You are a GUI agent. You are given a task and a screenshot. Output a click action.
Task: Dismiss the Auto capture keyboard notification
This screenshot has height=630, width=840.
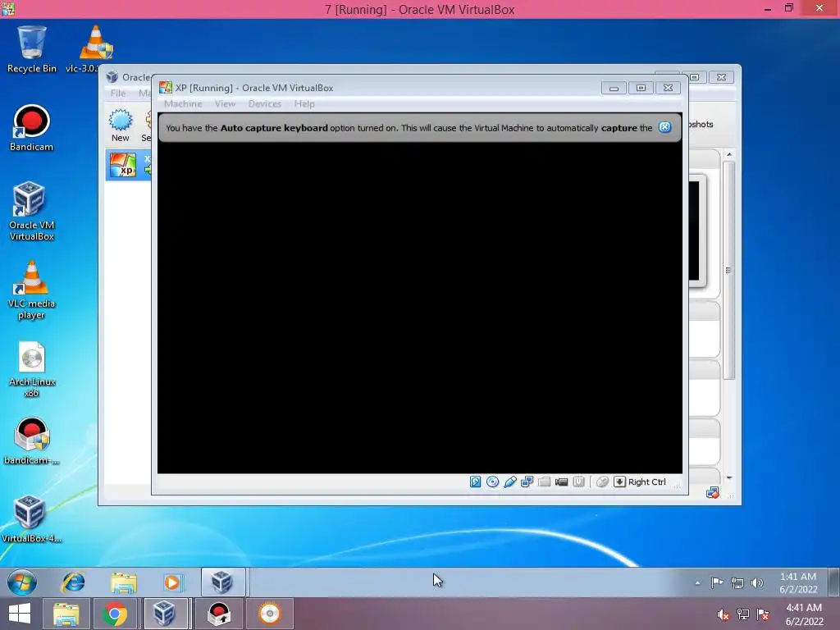[x=664, y=127]
